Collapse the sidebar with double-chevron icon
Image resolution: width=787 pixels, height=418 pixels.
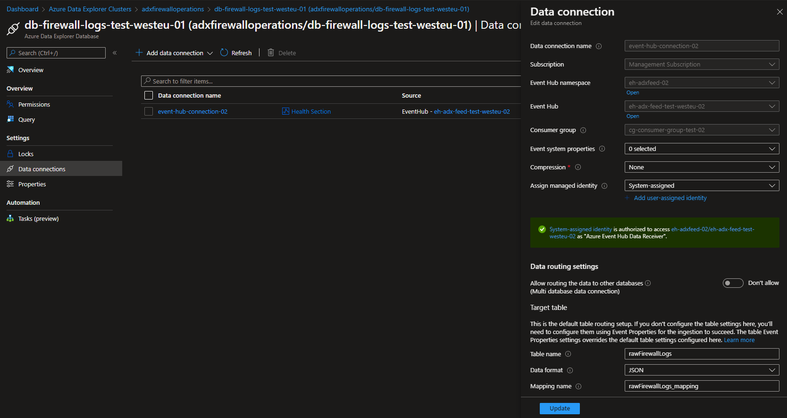(114, 53)
